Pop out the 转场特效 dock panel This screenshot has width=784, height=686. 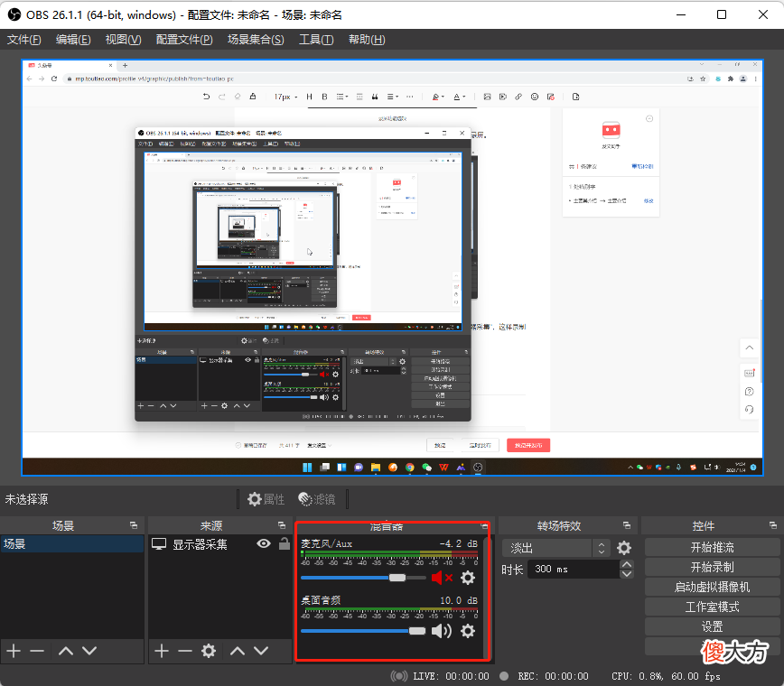coord(627,525)
